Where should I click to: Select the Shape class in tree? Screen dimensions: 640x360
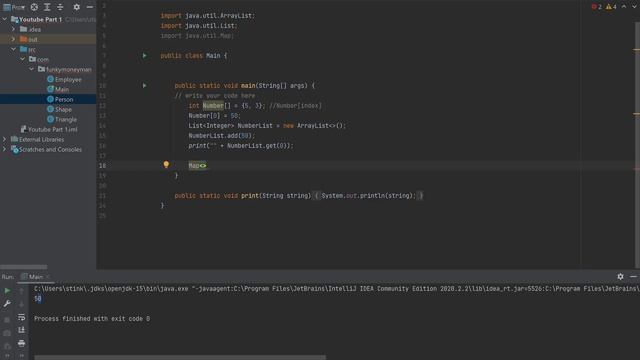point(59,109)
